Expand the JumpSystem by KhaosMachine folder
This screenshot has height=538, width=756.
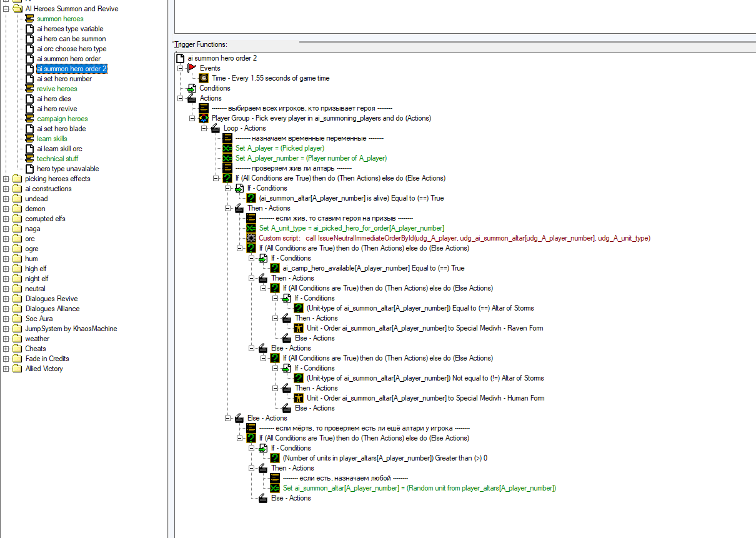click(x=6, y=329)
